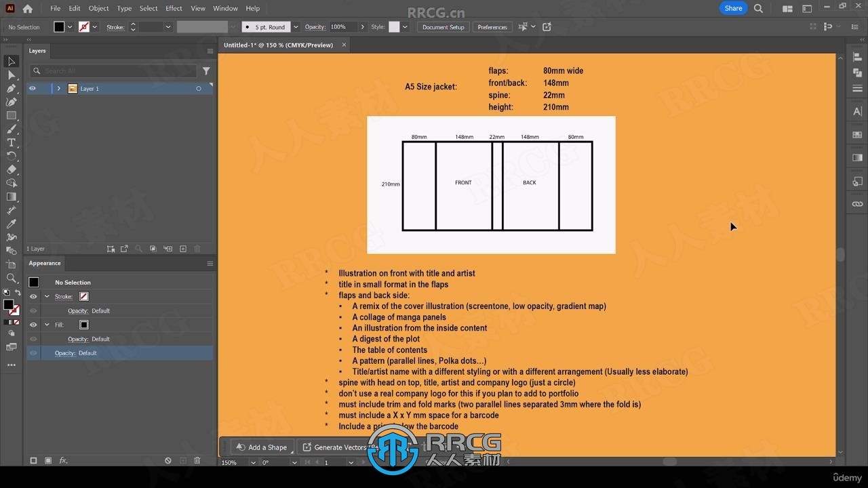
Task: Switch to the Untitled-1 document tab
Action: [278, 45]
